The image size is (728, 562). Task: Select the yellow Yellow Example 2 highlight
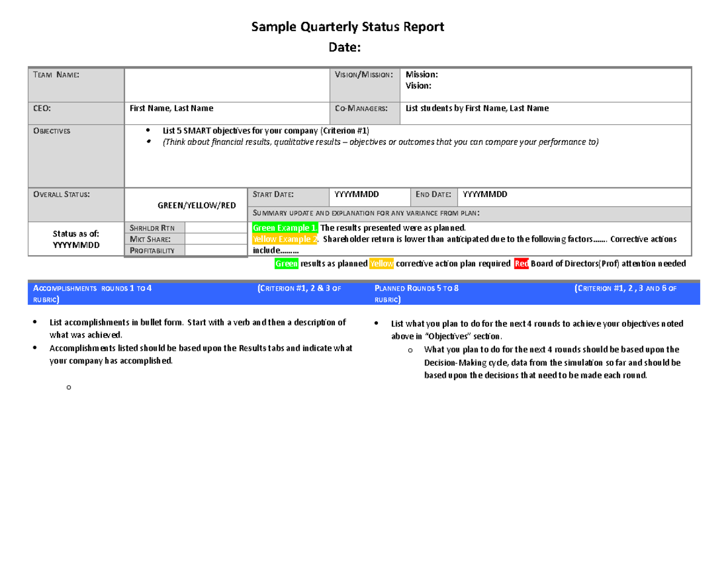tap(285, 239)
